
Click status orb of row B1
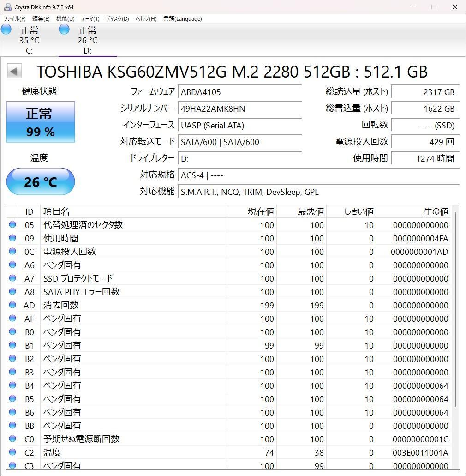pyautogui.click(x=12, y=344)
